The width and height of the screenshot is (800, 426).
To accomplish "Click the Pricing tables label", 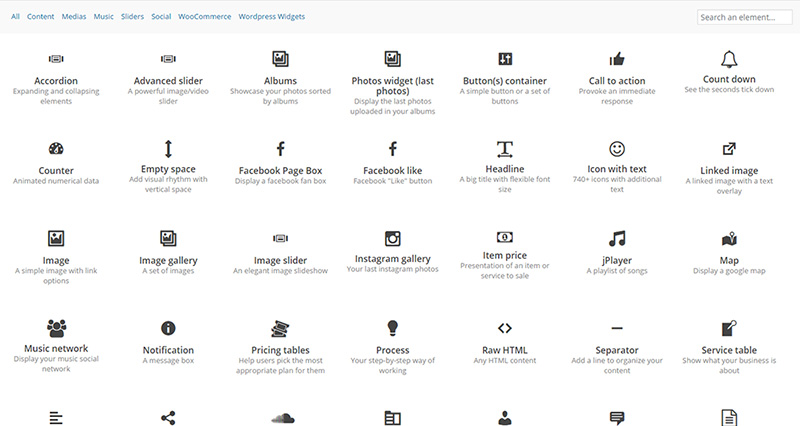I will pyautogui.click(x=280, y=350).
